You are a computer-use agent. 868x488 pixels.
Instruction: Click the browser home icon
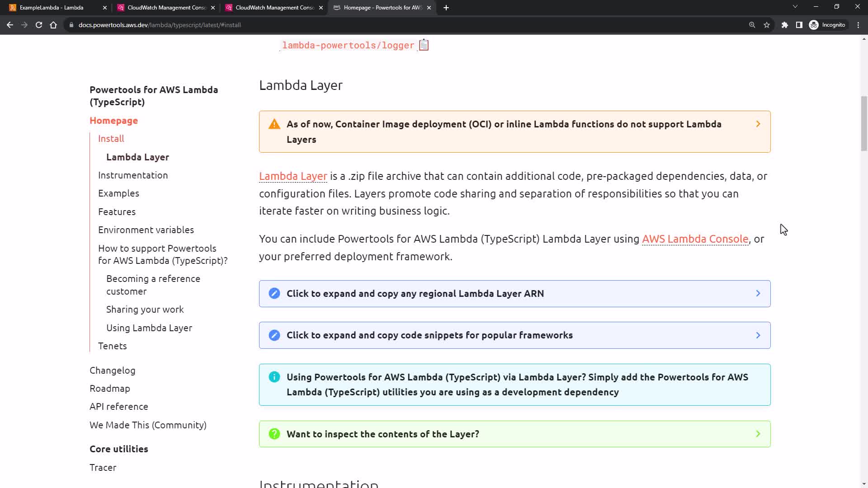point(53,25)
